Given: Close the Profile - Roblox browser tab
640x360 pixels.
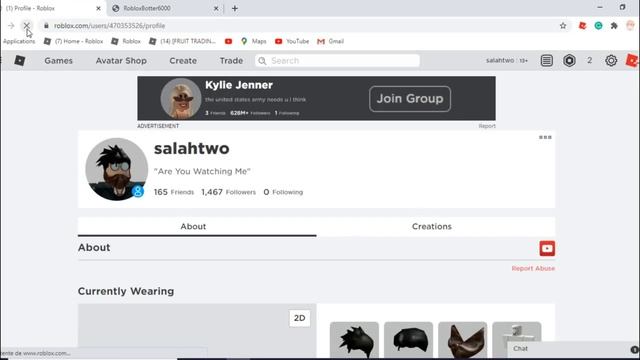Looking at the screenshot, I should (x=98, y=8).
